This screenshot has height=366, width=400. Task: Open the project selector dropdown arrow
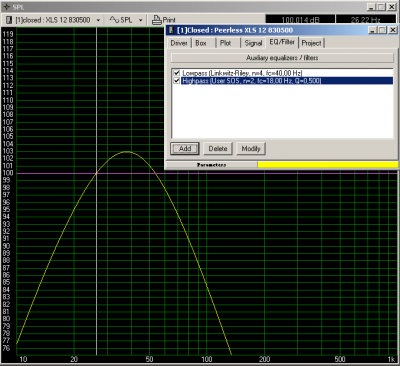tap(98, 20)
